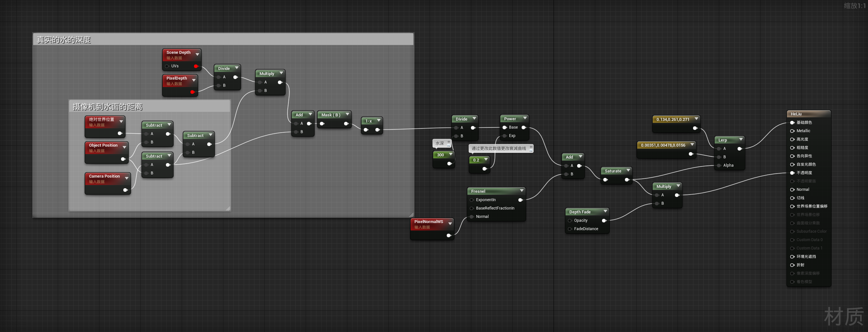Select the 环境光遮挡 pin on HeLiu
The height and width of the screenshot is (332, 868).
[792, 257]
